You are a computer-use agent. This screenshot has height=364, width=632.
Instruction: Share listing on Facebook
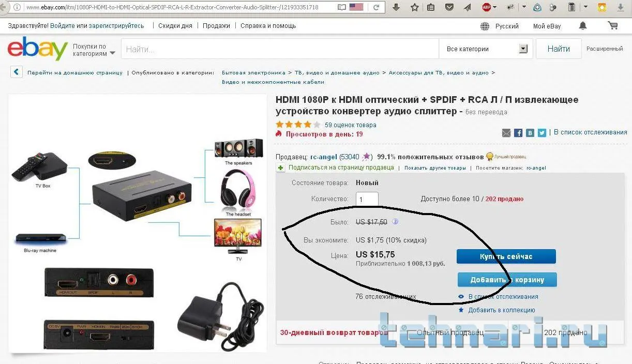tap(518, 133)
